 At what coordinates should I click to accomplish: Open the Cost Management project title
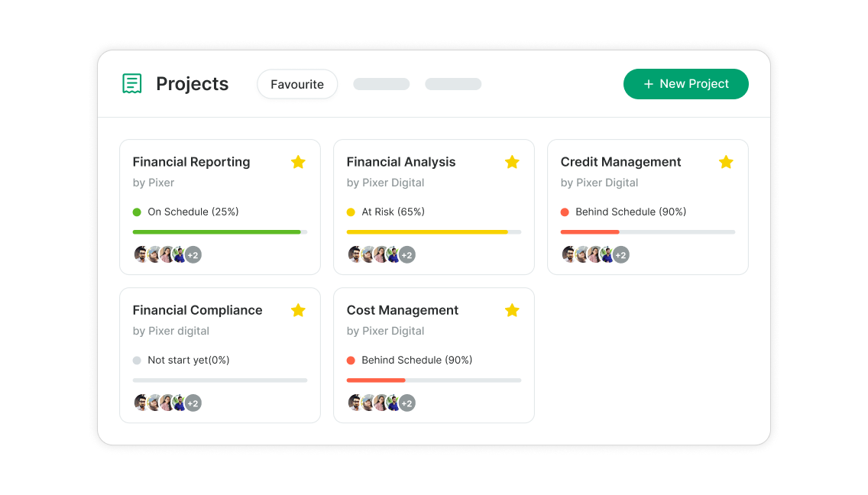(403, 310)
